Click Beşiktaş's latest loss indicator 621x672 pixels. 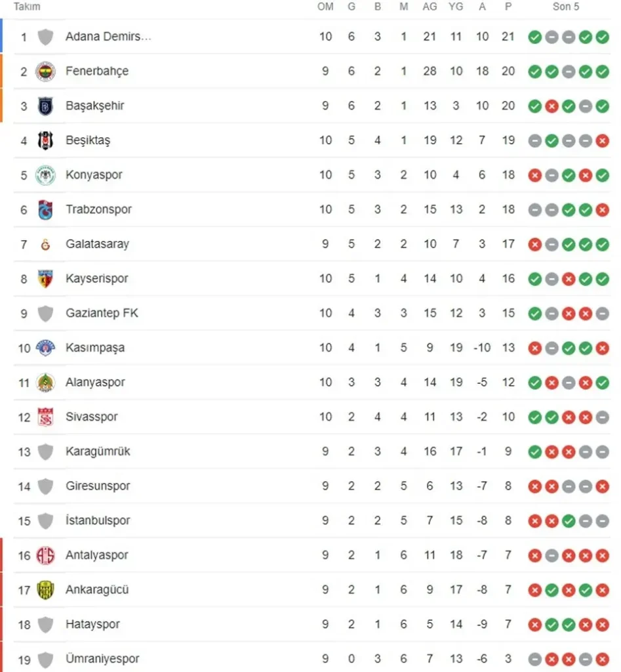point(603,140)
